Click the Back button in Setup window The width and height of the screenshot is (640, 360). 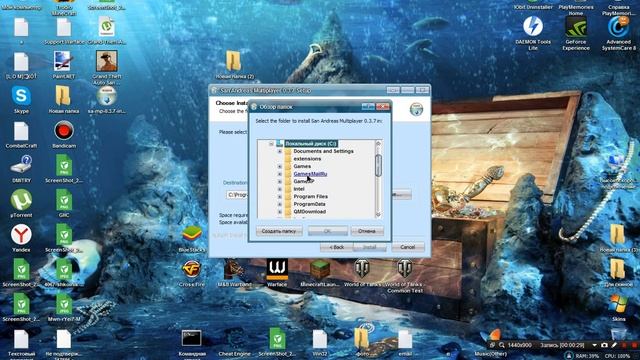click(x=337, y=247)
